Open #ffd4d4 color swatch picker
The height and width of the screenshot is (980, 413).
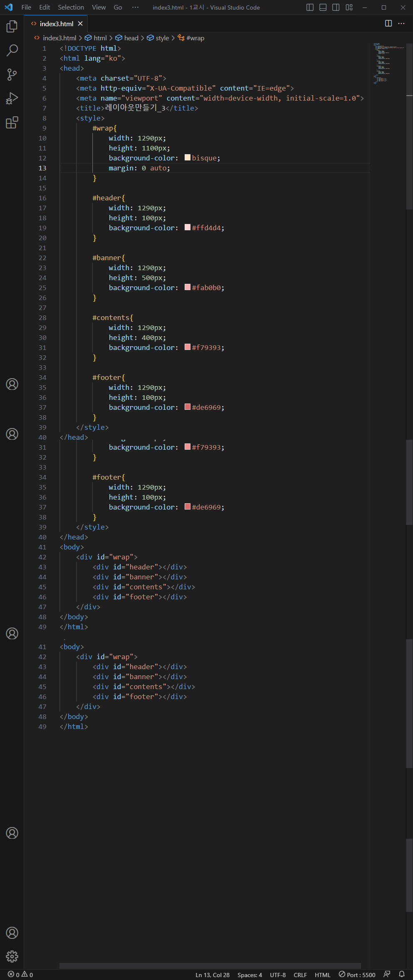click(188, 227)
